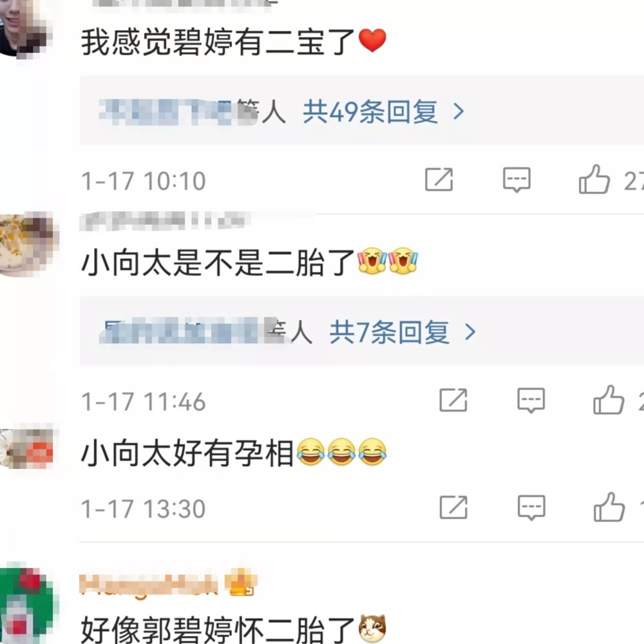This screenshot has width=644, height=644.
Task: Tap reply icon on 11:46 comment
Action: click(531, 400)
